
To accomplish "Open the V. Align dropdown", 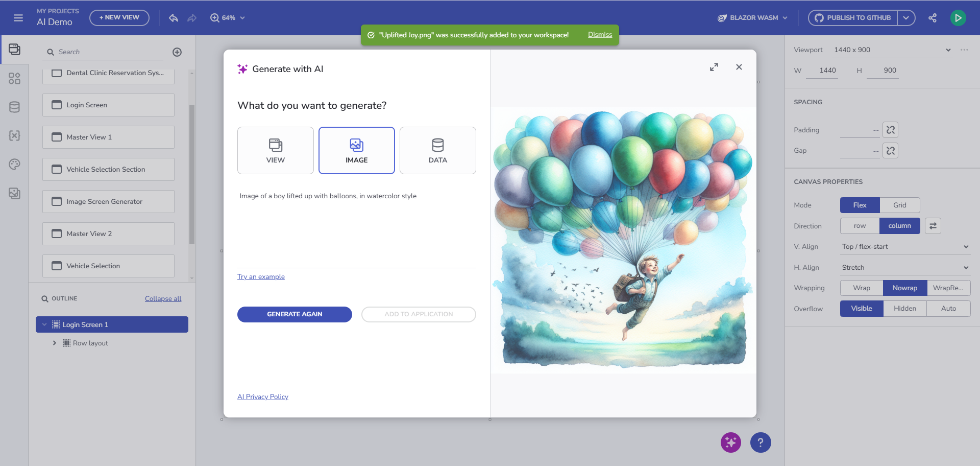I will click(x=905, y=247).
